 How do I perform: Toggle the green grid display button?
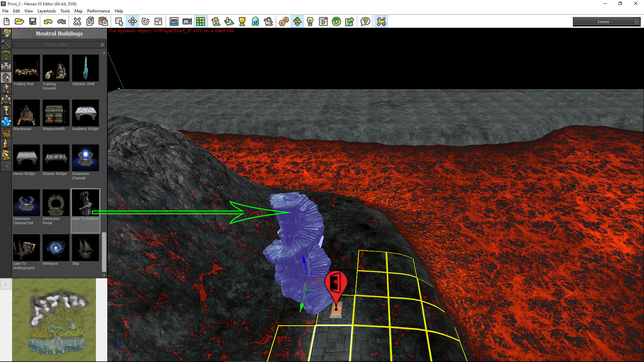(201, 22)
